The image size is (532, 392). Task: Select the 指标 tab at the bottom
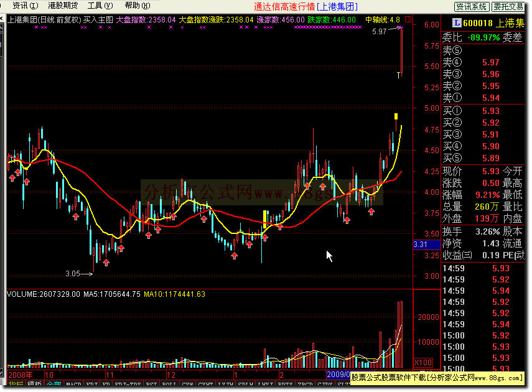tap(16, 385)
